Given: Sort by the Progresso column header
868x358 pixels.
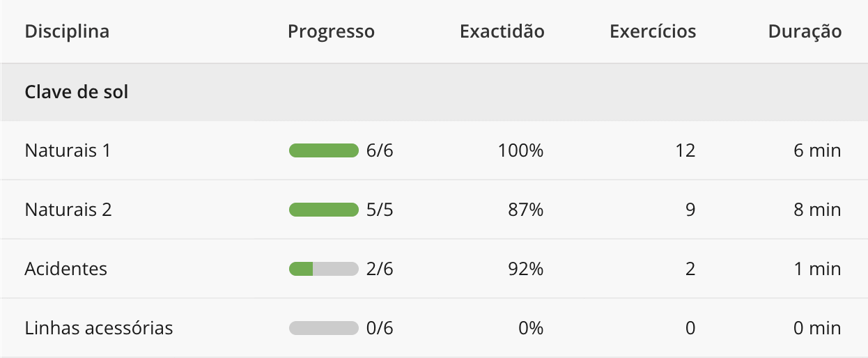Looking at the screenshot, I should click(x=331, y=31).
